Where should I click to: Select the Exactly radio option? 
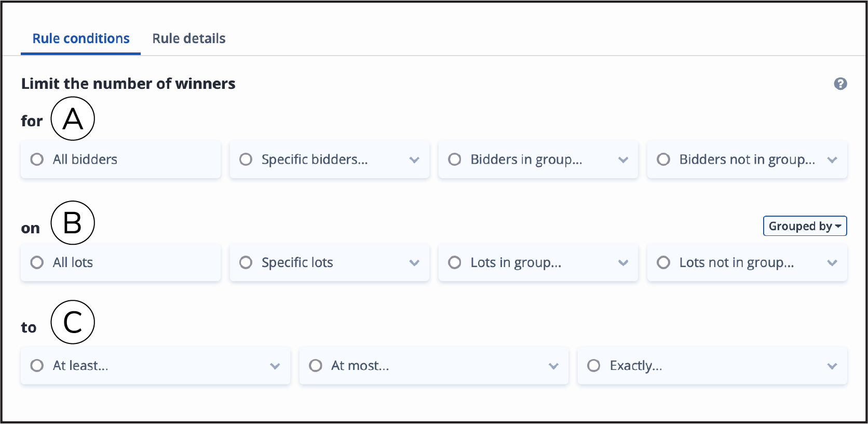coord(594,365)
